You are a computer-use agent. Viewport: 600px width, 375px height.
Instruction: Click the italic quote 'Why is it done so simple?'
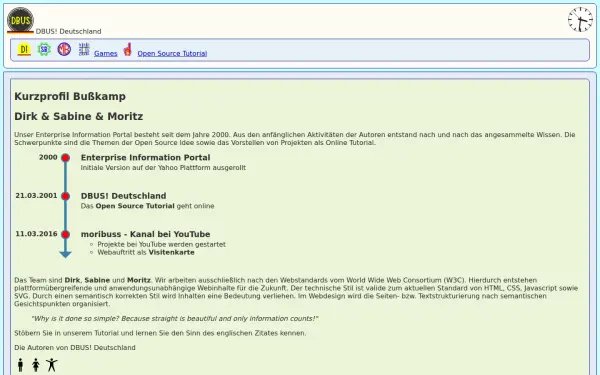pyautogui.click(x=174, y=318)
